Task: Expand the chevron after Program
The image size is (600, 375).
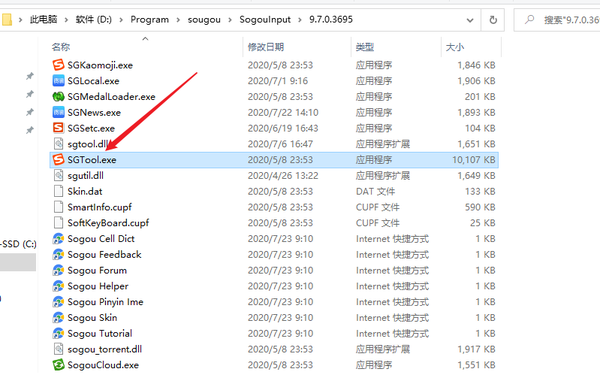Action: (178, 20)
